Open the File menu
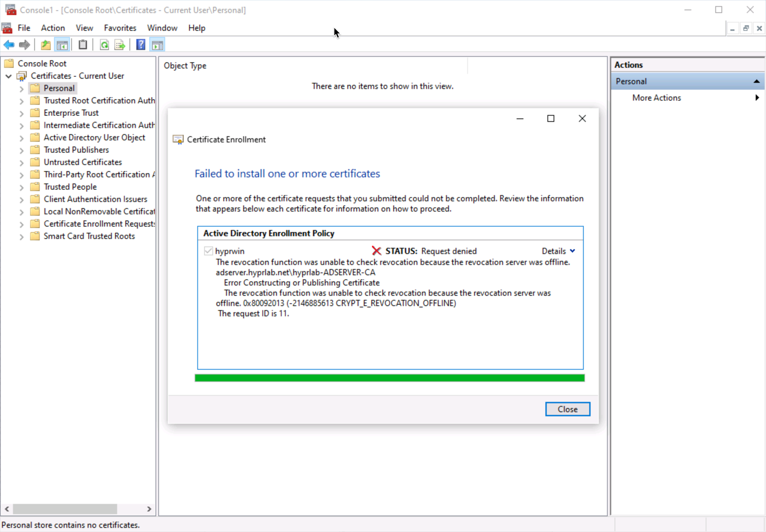This screenshot has width=766, height=532. 24,28
